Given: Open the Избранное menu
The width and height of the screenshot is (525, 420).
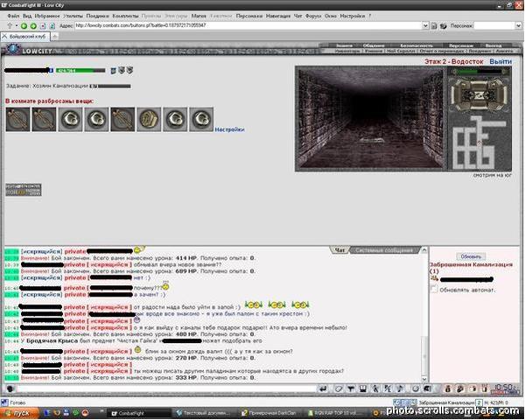Looking at the screenshot, I should 47,16.
